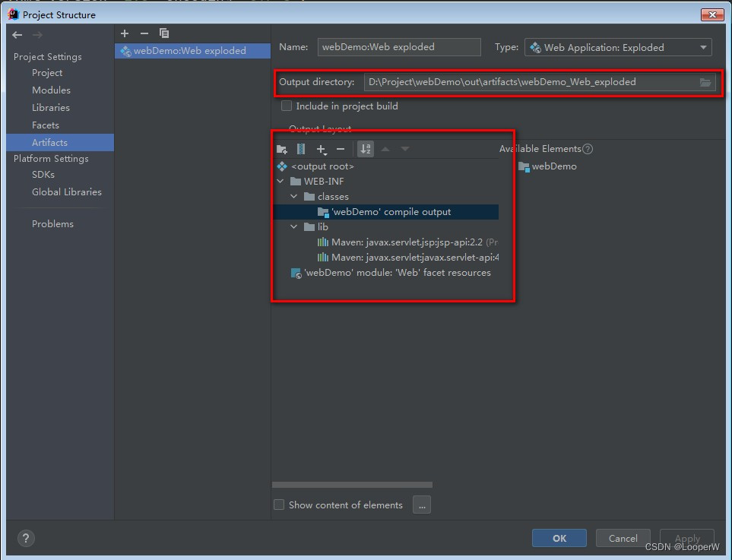
Task: Open Global Libraries platform settings
Action: 67,191
